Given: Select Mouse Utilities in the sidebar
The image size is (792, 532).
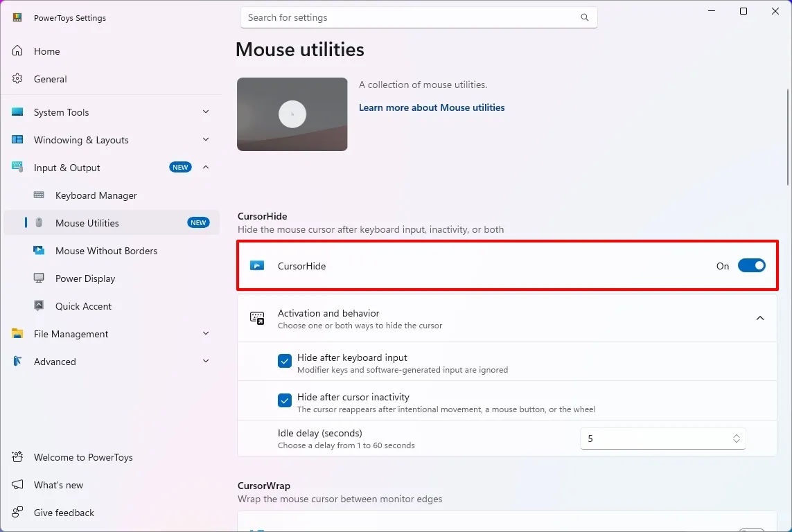Looking at the screenshot, I should click(112, 223).
